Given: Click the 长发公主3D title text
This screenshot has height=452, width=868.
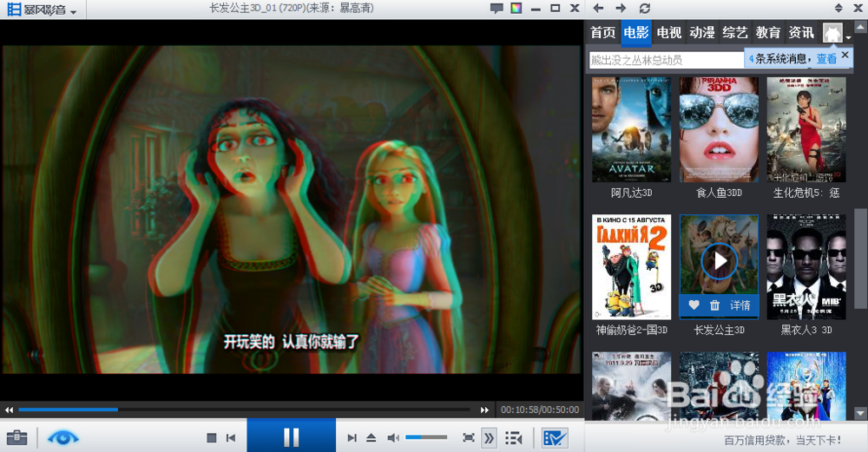Looking at the screenshot, I should pyautogui.click(x=719, y=330).
